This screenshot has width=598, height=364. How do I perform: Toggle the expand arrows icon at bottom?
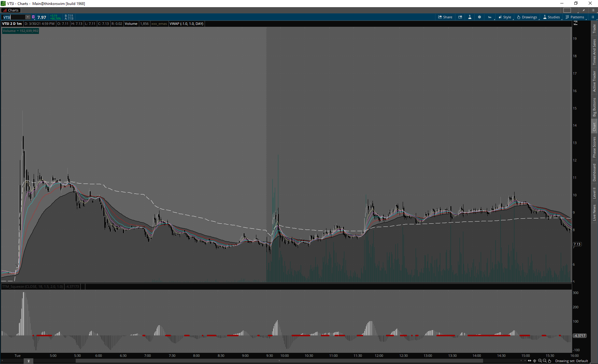[x=529, y=361]
